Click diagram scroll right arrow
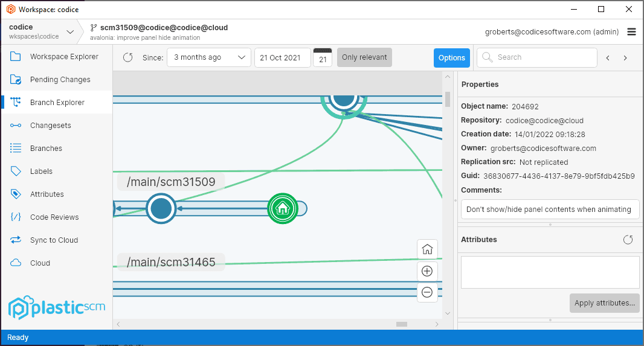 (437, 324)
